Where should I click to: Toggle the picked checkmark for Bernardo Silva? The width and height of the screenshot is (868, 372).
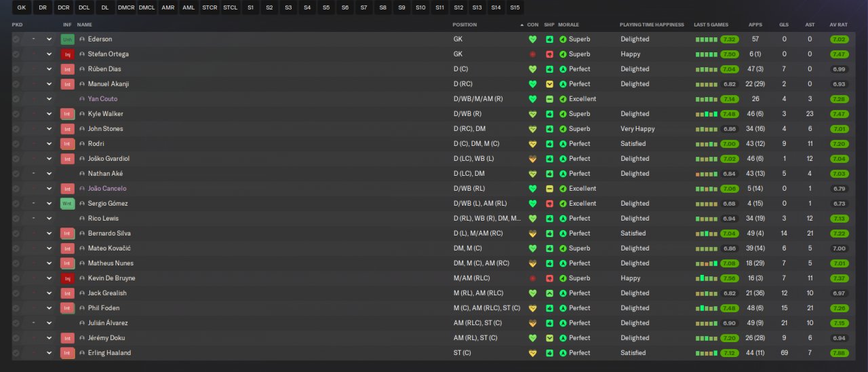click(x=16, y=234)
